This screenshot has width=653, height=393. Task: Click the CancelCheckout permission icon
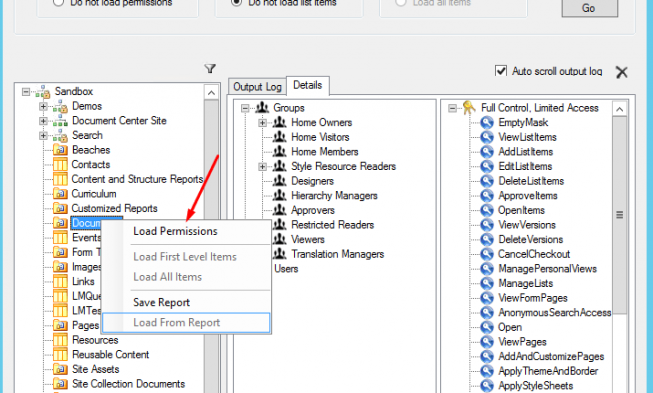487,254
